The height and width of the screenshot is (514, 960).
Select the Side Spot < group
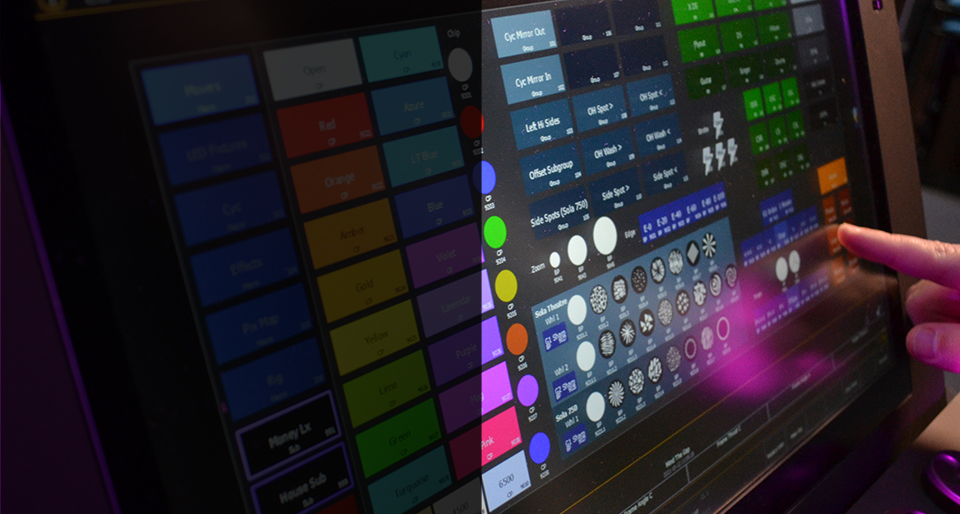[667, 174]
